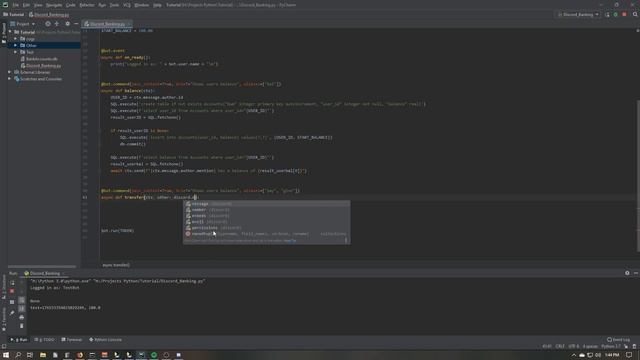Expand the Other folder arrow

click(16, 45)
